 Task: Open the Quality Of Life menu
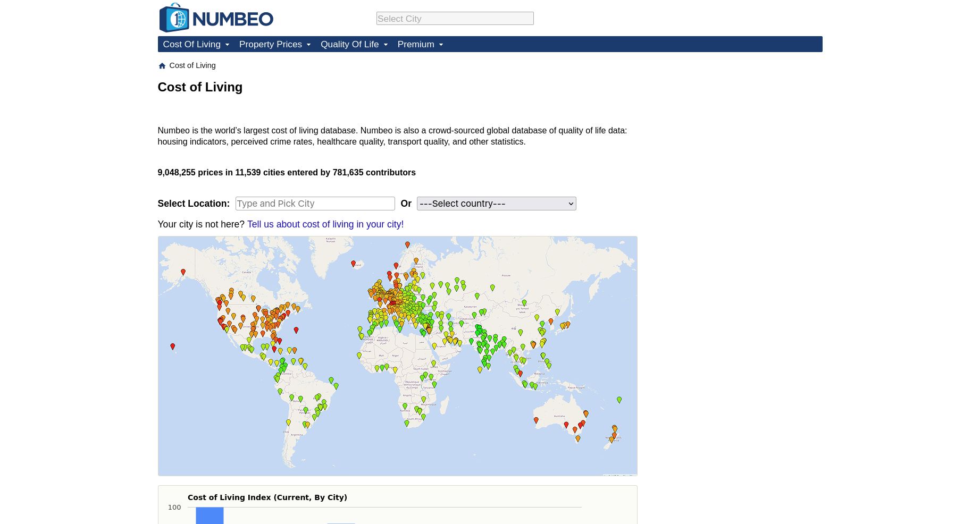[349, 44]
